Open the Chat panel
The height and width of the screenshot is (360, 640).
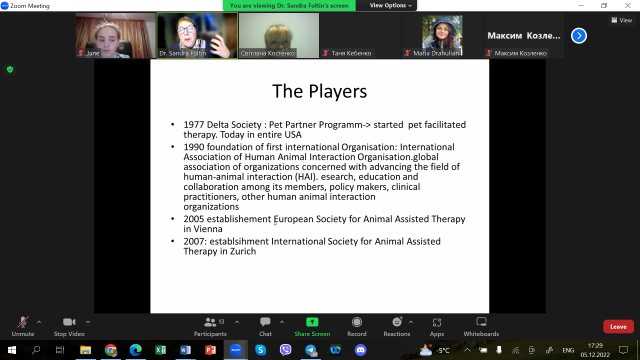click(265, 327)
